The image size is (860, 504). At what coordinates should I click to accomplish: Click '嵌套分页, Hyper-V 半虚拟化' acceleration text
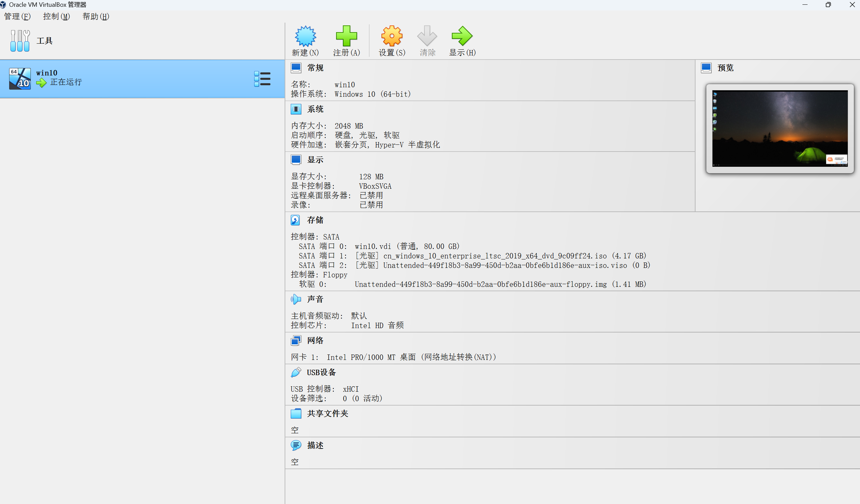(x=387, y=145)
